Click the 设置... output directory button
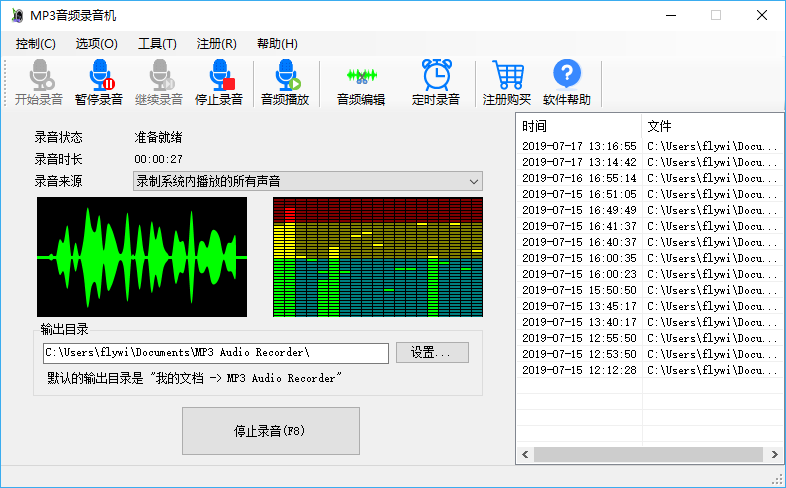The width and height of the screenshot is (786, 488). [432, 353]
